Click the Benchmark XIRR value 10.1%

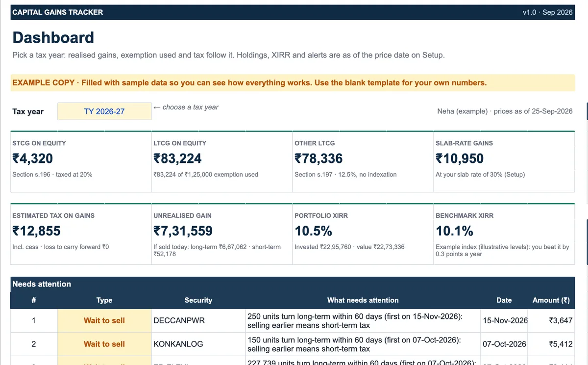[x=455, y=231]
